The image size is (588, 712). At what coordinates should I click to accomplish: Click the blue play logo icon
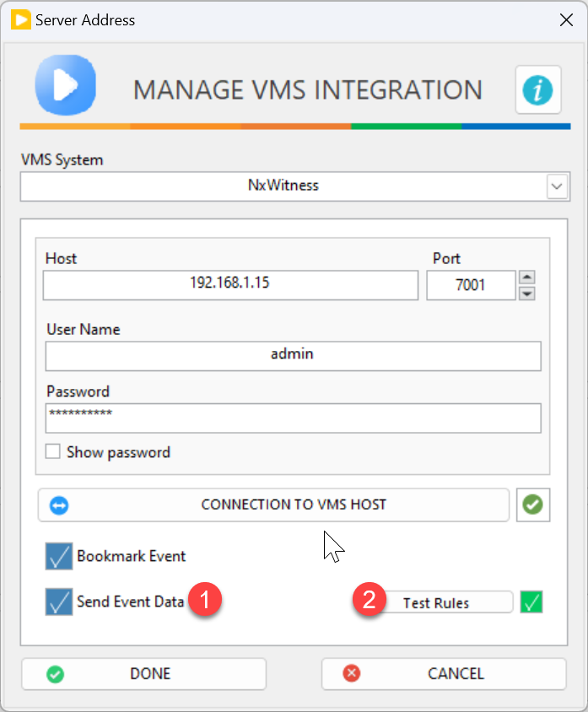click(65, 85)
